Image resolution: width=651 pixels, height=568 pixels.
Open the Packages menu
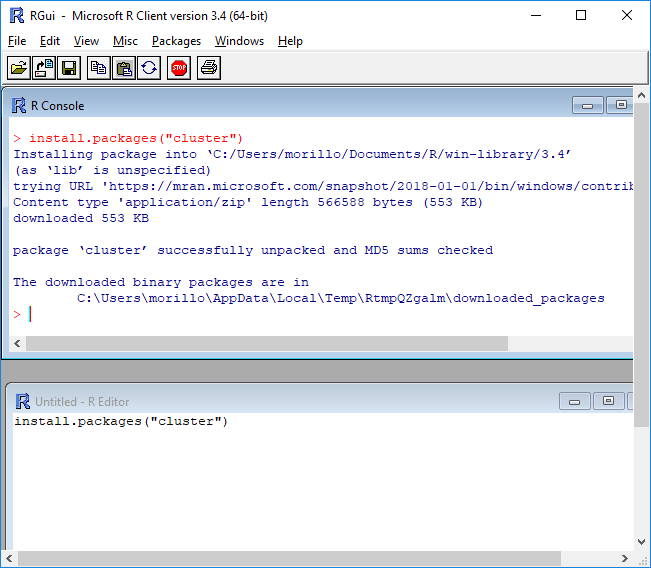point(176,41)
